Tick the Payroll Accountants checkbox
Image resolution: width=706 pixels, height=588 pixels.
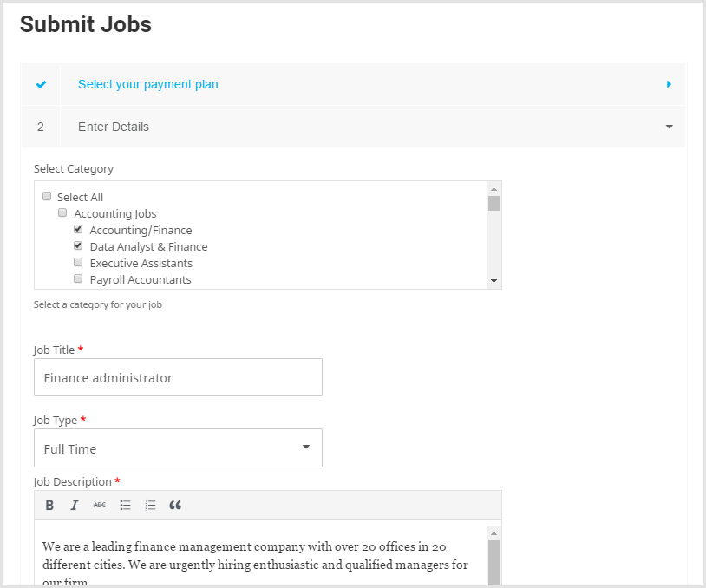78,278
